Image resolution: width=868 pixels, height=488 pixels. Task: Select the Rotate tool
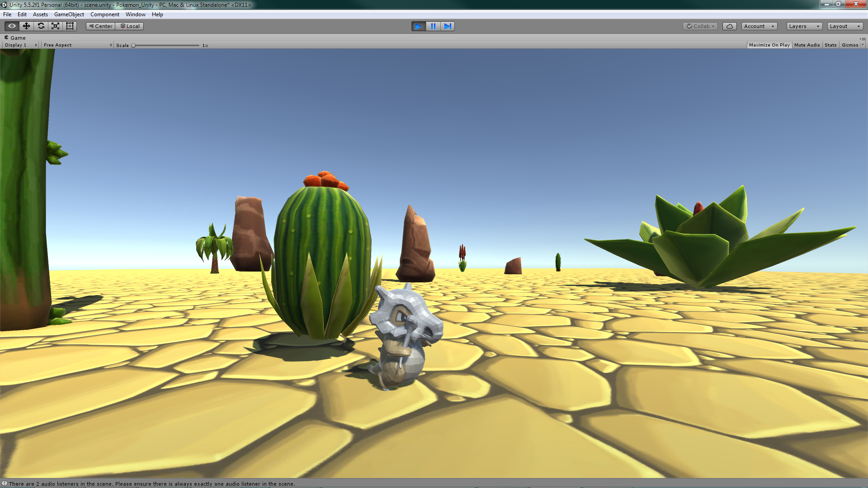pyautogui.click(x=41, y=26)
